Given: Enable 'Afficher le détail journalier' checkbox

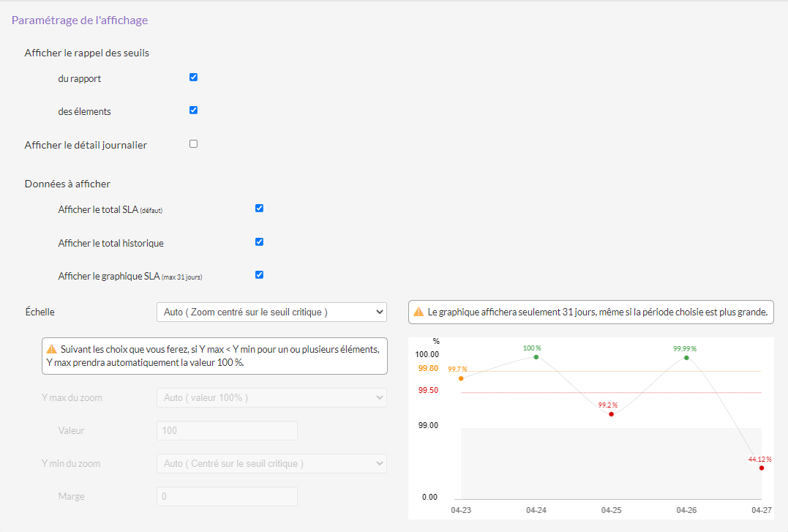Looking at the screenshot, I should [x=193, y=144].
